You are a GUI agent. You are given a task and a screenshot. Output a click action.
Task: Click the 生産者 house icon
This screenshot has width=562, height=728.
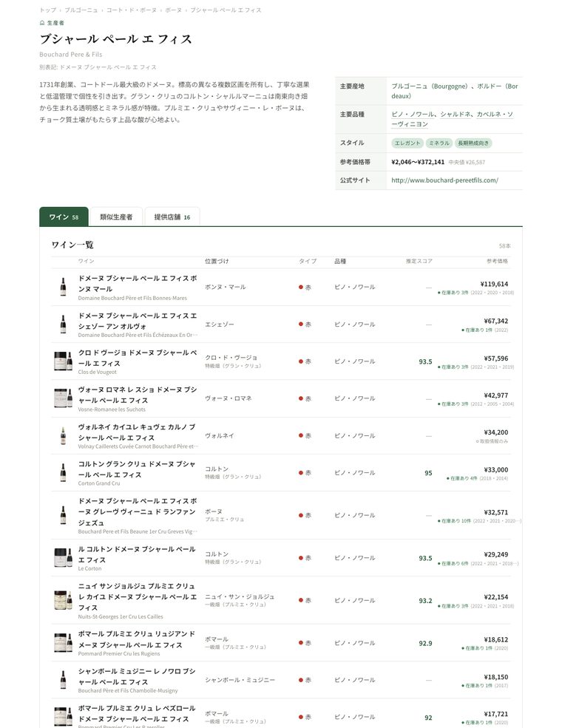coord(42,23)
